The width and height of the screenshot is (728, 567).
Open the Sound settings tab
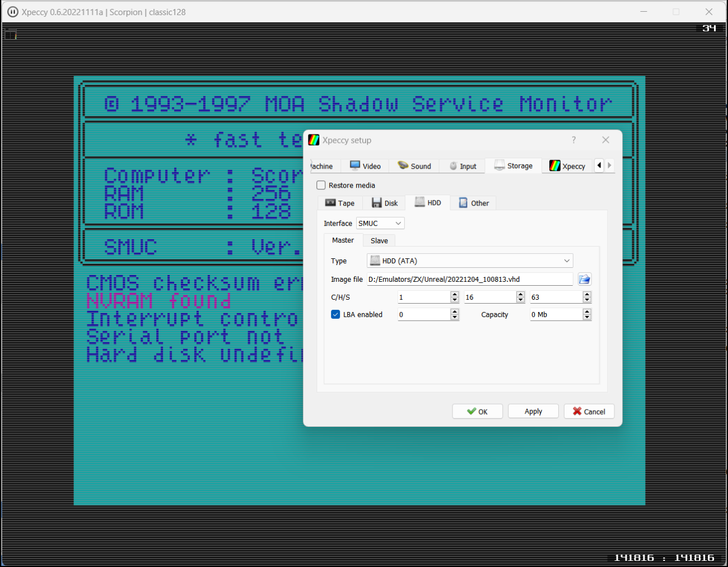pyautogui.click(x=414, y=166)
